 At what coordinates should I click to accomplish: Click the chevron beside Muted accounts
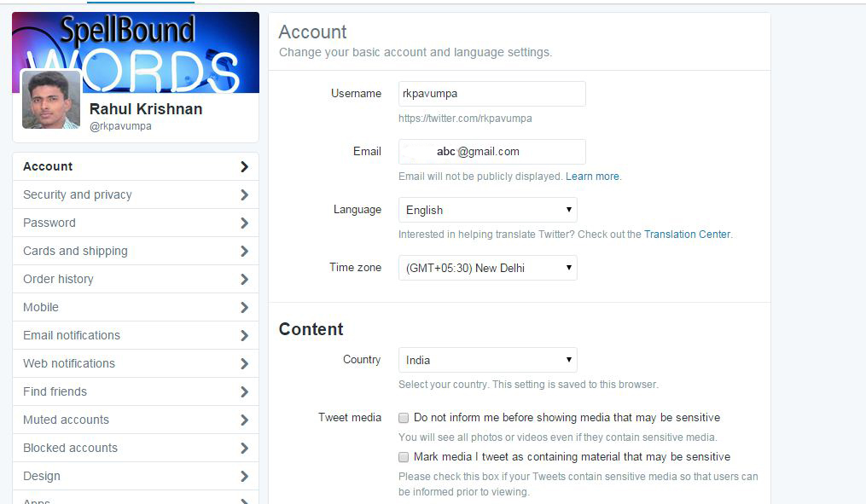[244, 420]
